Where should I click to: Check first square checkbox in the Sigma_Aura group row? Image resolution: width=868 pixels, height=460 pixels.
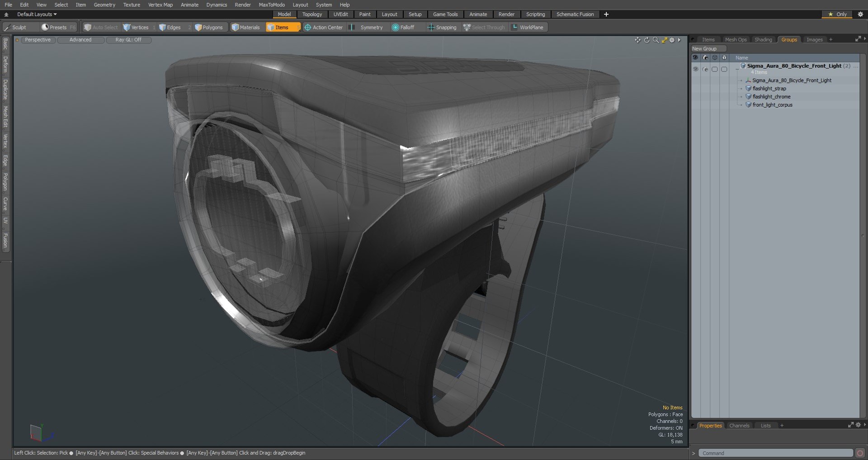[715, 69]
